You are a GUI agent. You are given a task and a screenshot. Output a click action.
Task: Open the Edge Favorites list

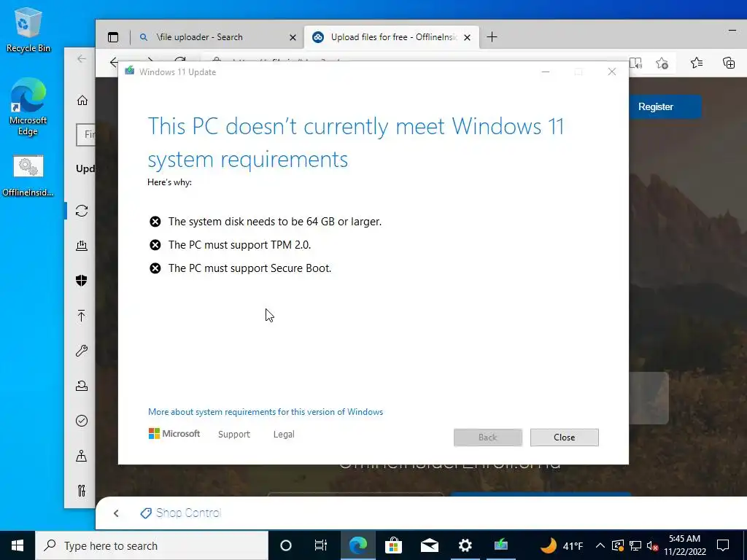(697, 63)
